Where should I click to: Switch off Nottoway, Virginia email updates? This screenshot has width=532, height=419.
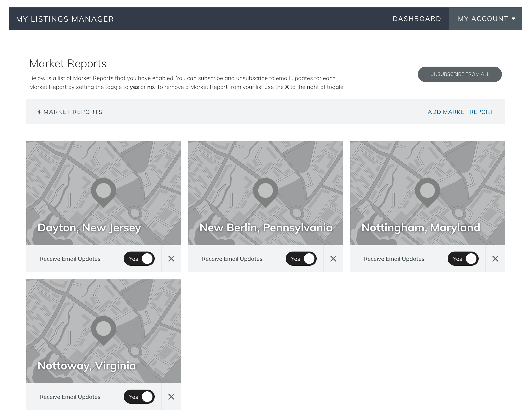[x=139, y=397]
